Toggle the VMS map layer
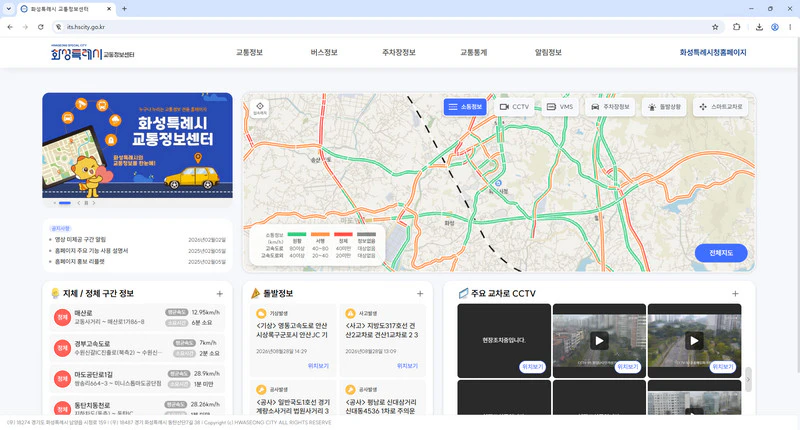This screenshot has height=430, width=800. point(560,107)
